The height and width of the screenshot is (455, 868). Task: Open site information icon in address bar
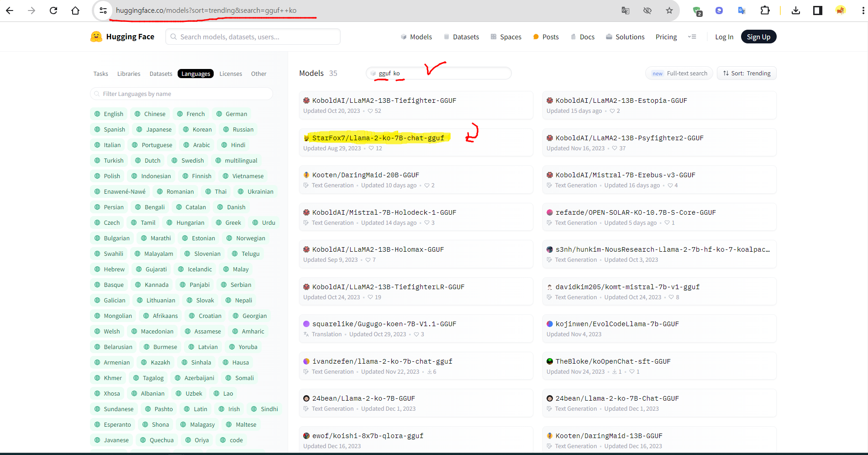tap(103, 11)
